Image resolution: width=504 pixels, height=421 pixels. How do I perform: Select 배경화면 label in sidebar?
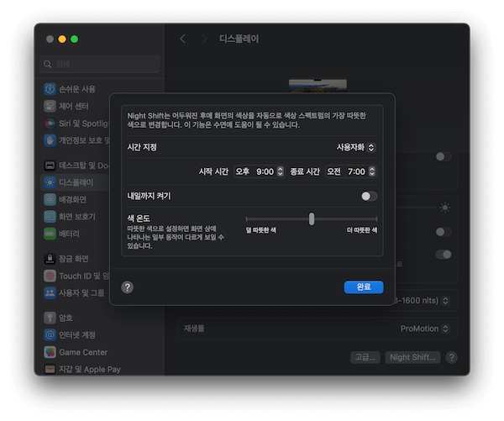(72, 200)
